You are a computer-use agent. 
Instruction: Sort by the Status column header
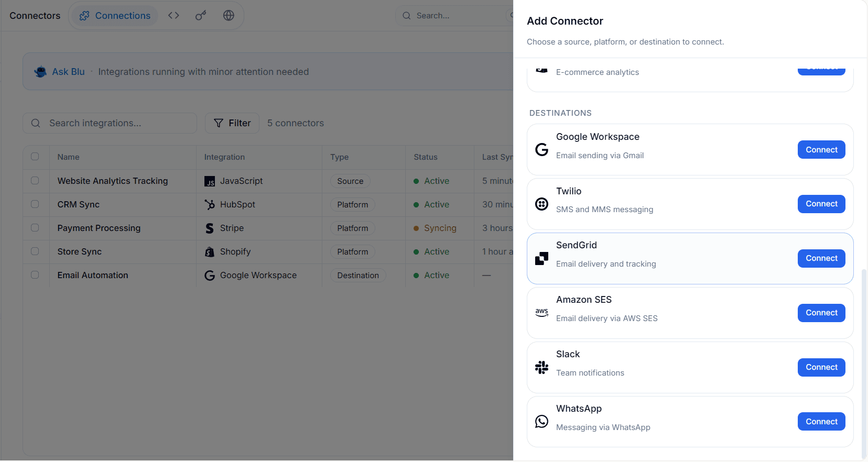(426, 157)
